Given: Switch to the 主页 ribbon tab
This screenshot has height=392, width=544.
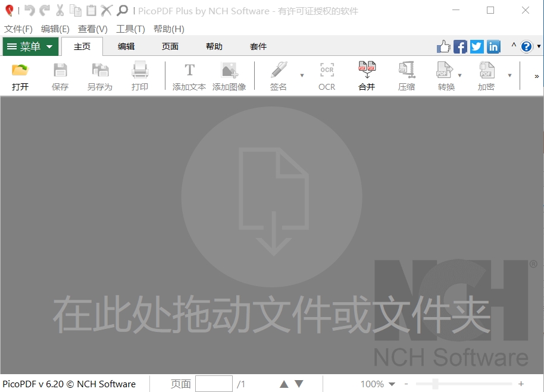Looking at the screenshot, I should coord(82,46).
